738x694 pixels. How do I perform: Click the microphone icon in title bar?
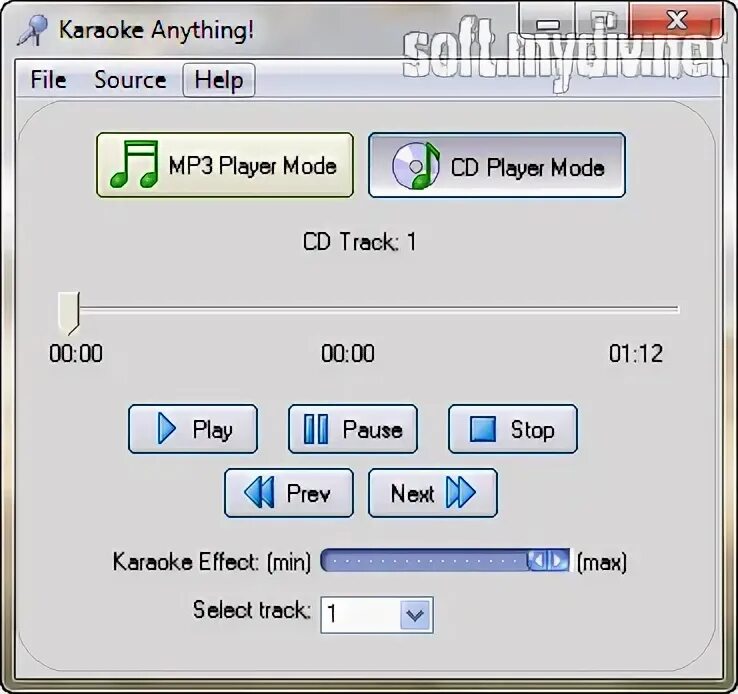pos(32,30)
